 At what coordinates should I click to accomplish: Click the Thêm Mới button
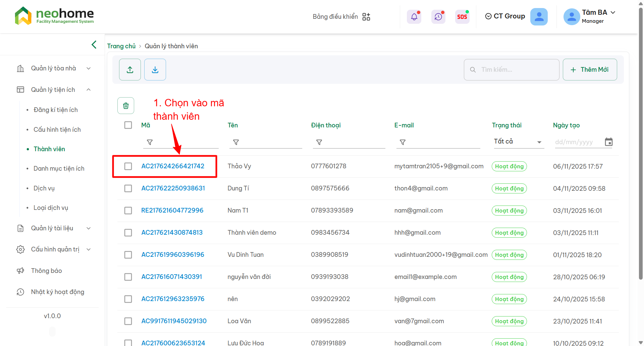590,70
